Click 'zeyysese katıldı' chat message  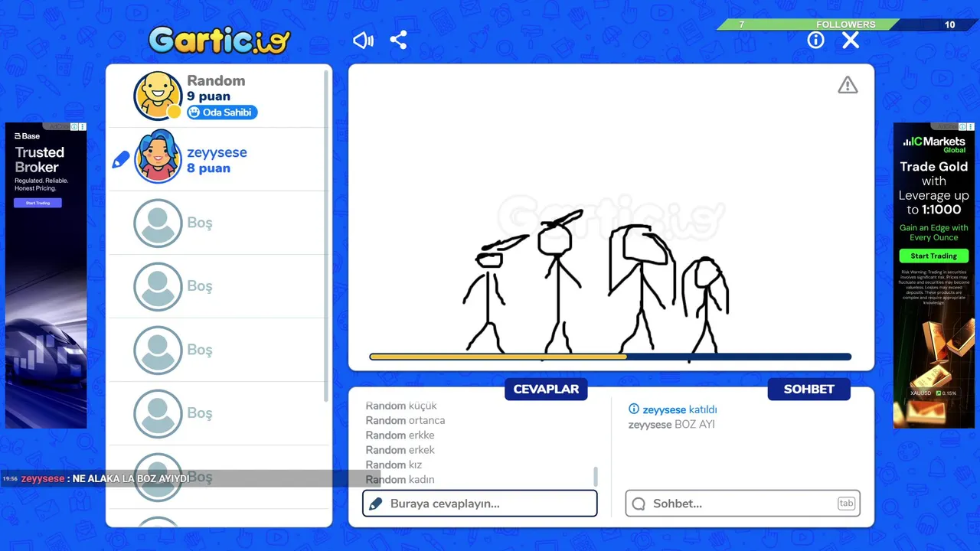click(x=673, y=409)
